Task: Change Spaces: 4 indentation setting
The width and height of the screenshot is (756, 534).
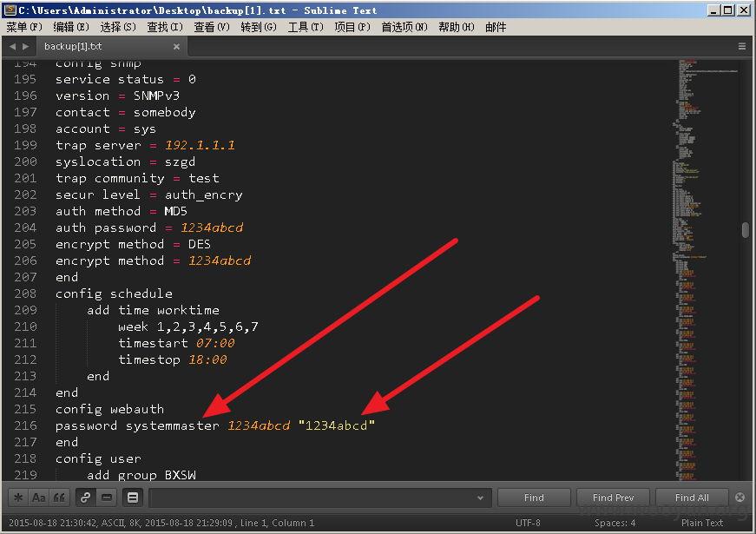Action: (615, 523)
